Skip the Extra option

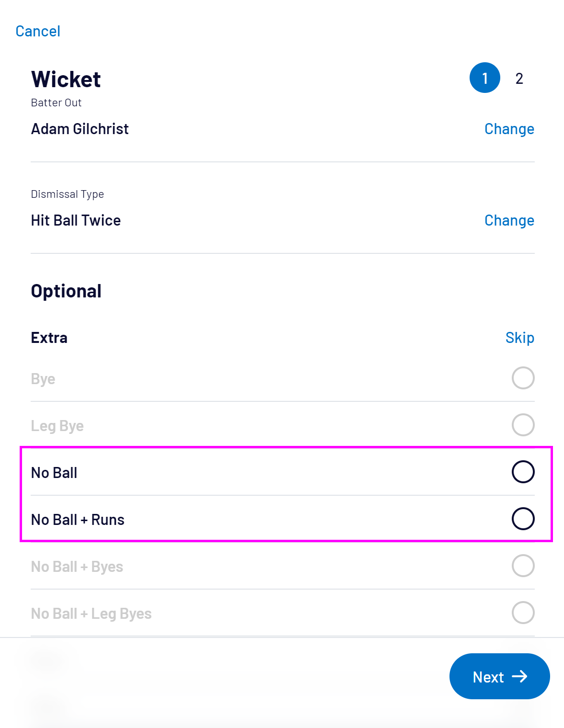(519, 338)
